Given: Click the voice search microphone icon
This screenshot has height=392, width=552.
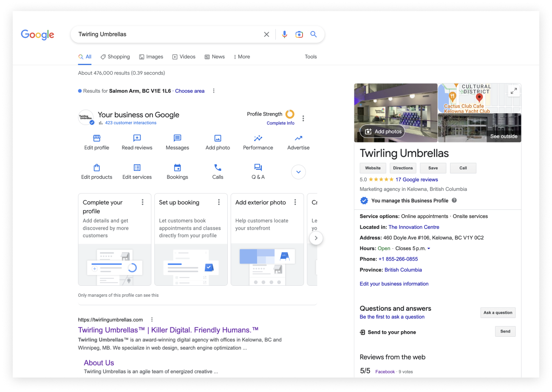Looking at the screenshot, I should tap(285, 34).
